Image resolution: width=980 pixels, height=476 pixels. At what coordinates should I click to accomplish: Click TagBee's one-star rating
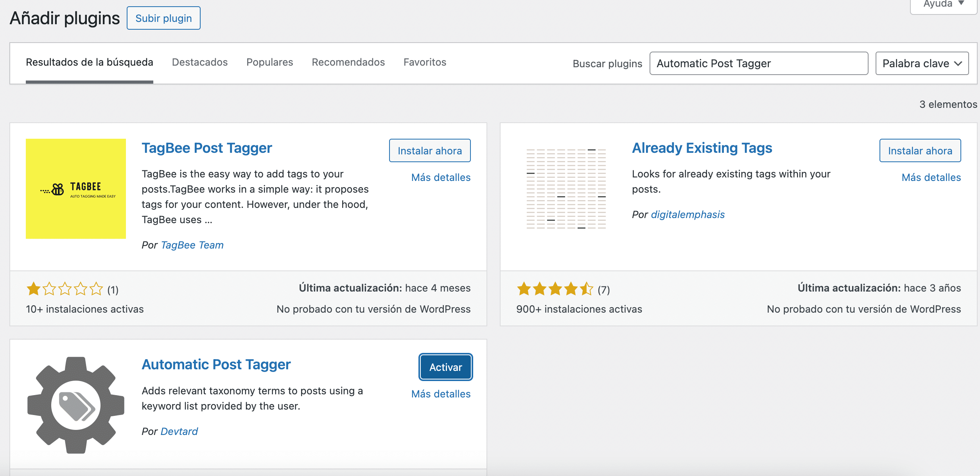pos(65,289)
